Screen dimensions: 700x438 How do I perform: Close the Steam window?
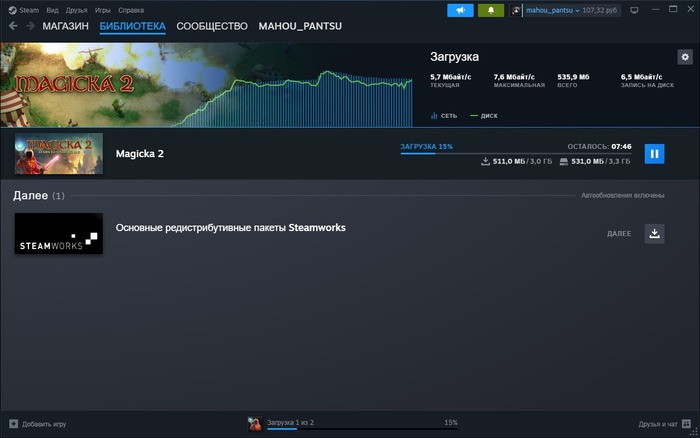click(x=690, y=9)
